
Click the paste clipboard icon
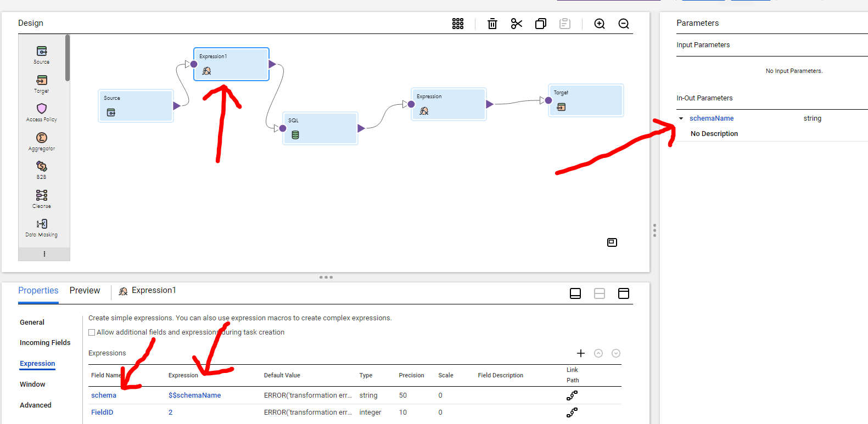pyautogui.click(x=565, y=24)
